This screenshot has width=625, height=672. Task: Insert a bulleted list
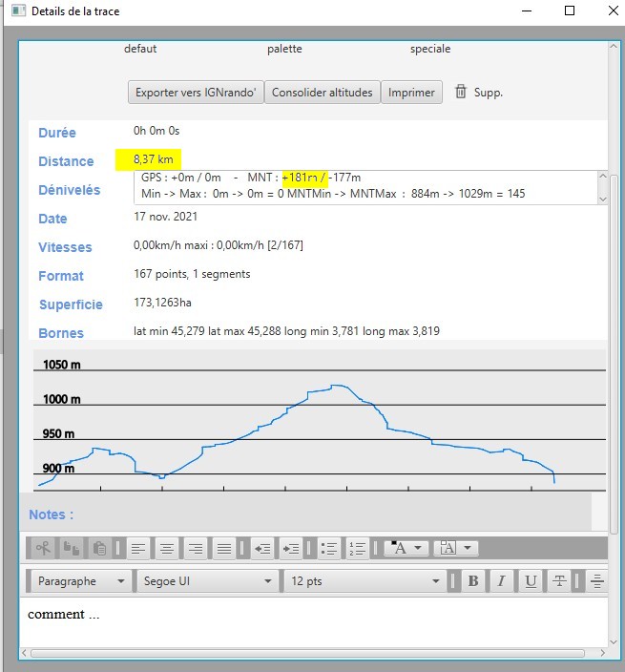(329, 548)
